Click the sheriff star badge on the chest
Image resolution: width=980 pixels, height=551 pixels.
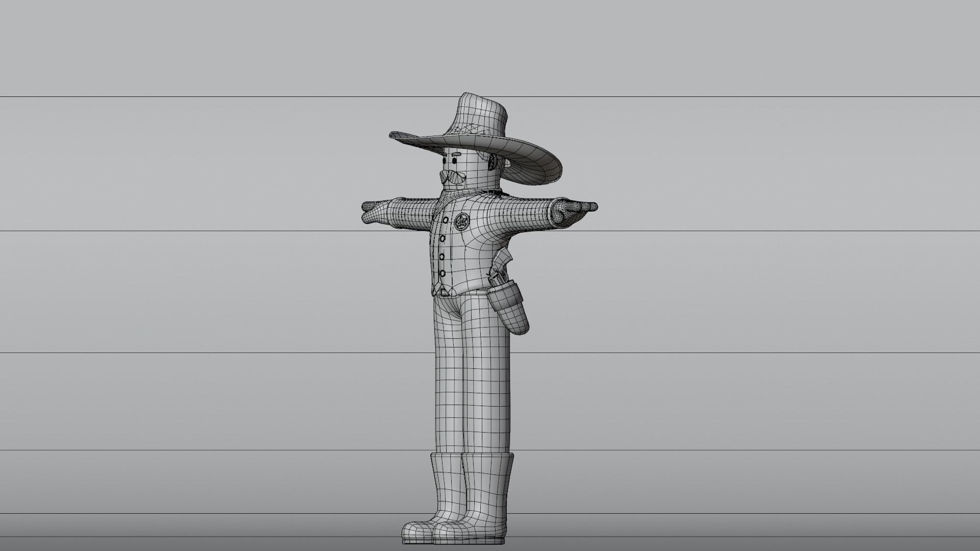(x=462, y=221)
